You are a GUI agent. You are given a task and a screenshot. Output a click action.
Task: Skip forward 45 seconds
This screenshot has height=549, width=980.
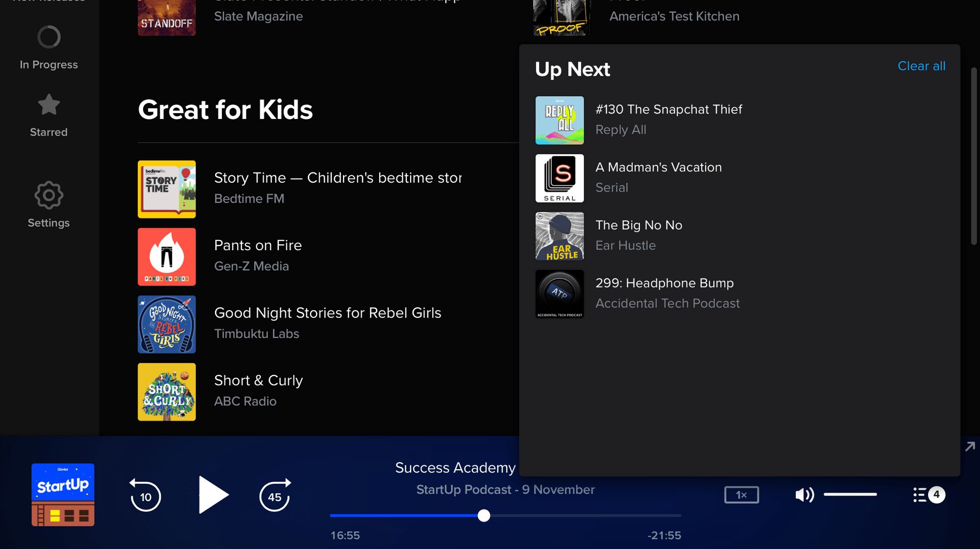(275, 495)
